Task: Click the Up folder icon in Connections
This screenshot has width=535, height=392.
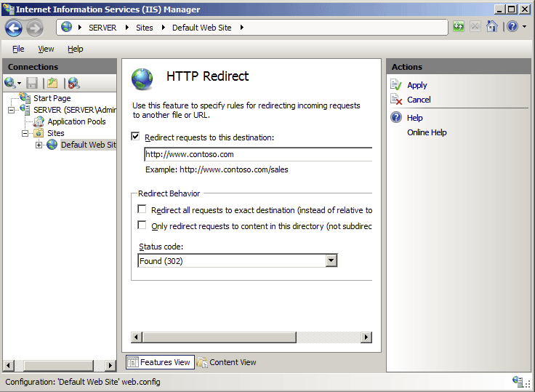Action: tap(52, 83)
